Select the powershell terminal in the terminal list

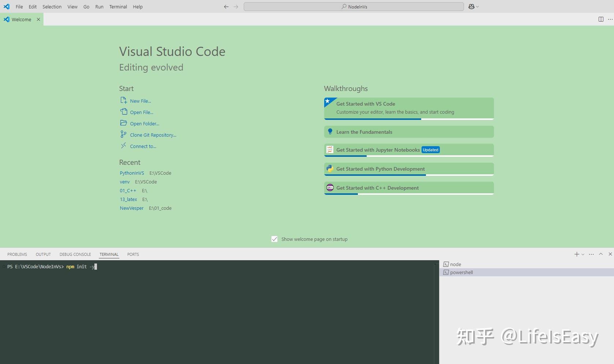point(461,272)
